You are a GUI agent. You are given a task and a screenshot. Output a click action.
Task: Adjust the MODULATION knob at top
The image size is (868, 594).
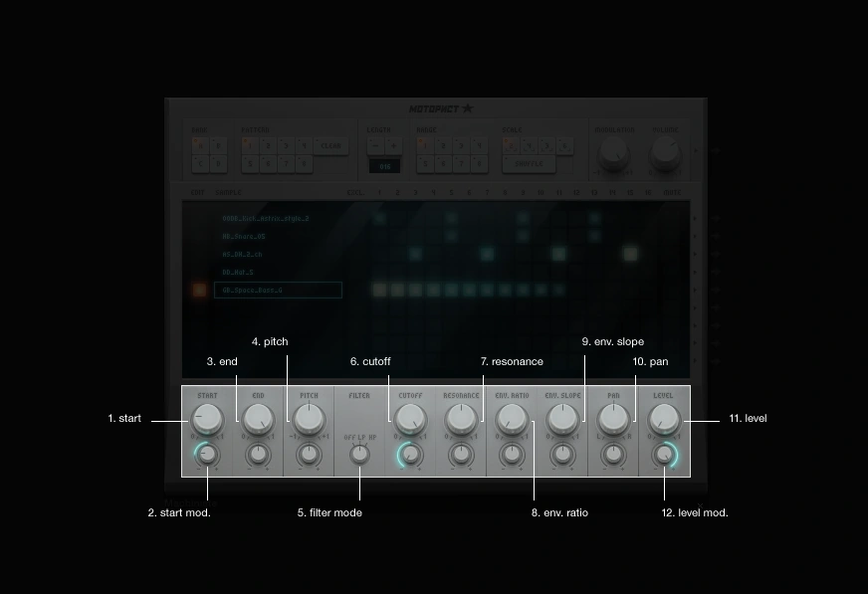tap(614, 153)
